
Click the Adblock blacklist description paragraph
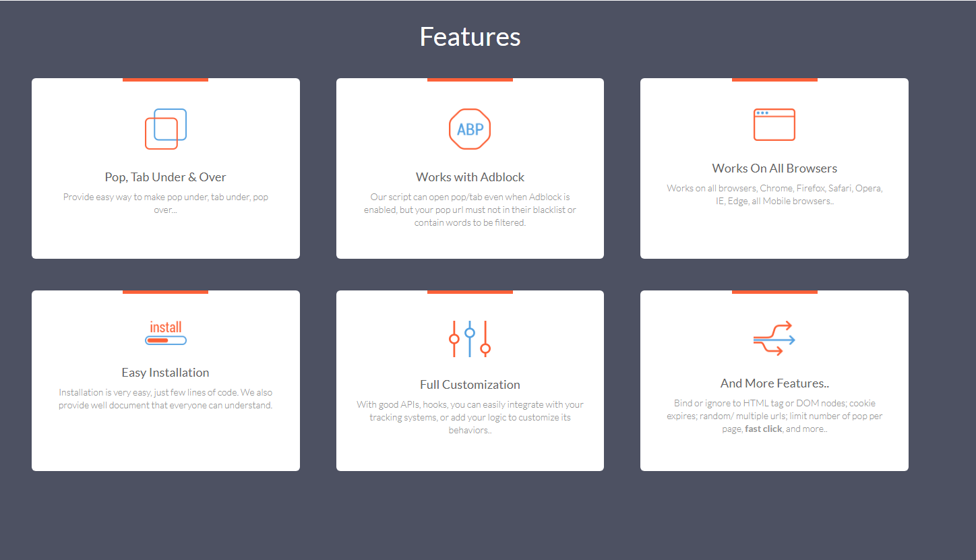click(470, 210)
